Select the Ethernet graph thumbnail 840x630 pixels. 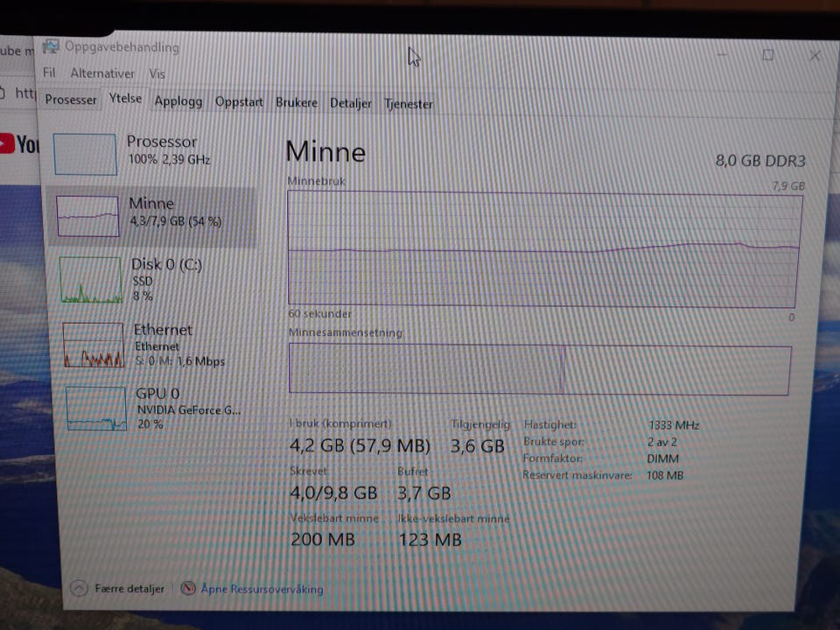tap(94, 345)
